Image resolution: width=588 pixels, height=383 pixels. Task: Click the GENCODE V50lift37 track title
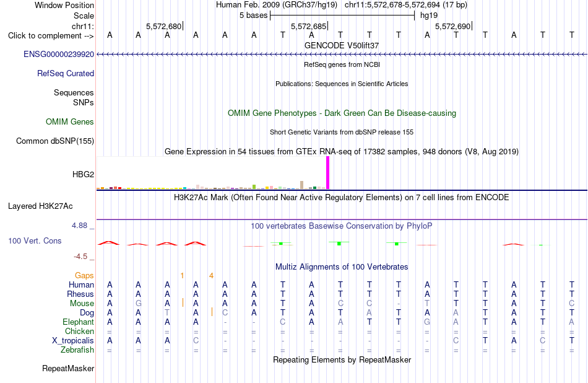click(342, 45)
